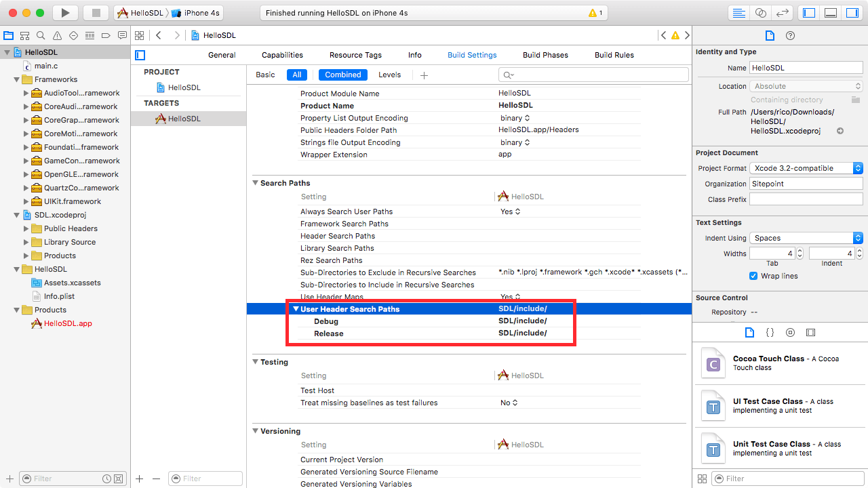This screenshot has width=868, height=488.
Task: Open the Debug navigator
Action: (x=90, y=35)
